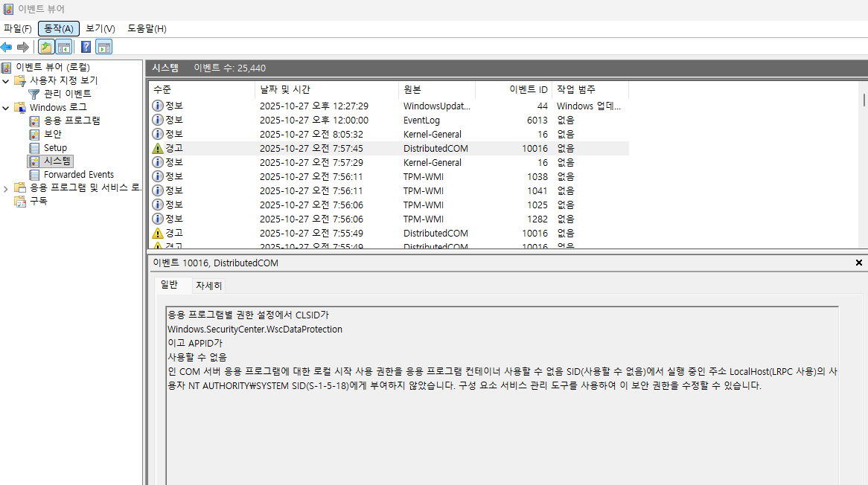Viewport: 868px width, 485px height.
Task: Close the event detail preview pane
Action: [x=858, y=263]
